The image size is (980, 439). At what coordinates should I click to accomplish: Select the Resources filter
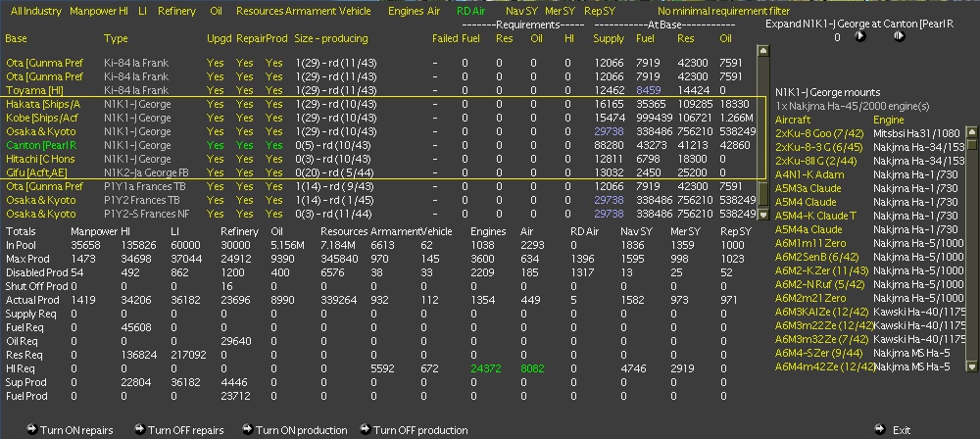click(259, 11)
